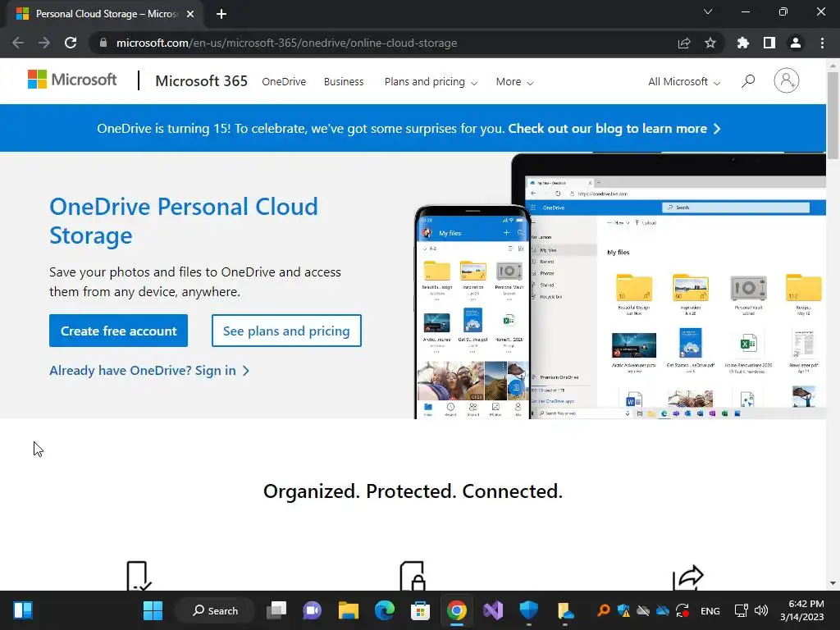The image size is (840, 630).
Task: Click the page vertical scrollbar thumb
Action: [x=833, y=115]
